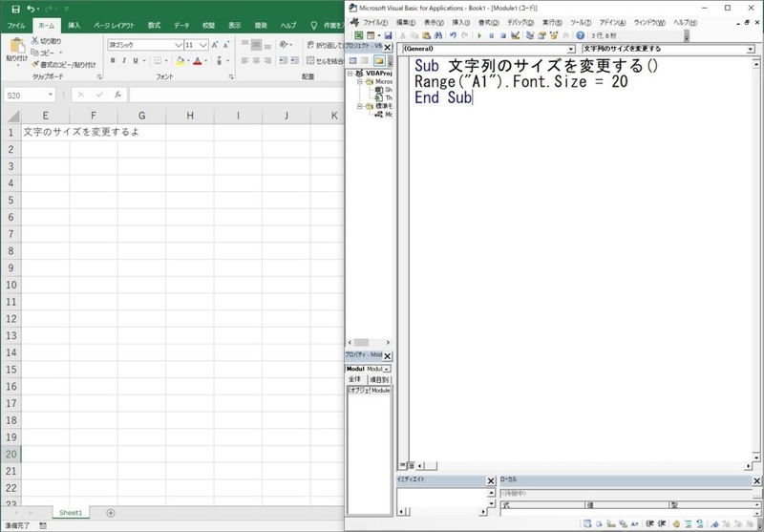
Task: Click the Insert Function fx icon
Action: (117, 95)
